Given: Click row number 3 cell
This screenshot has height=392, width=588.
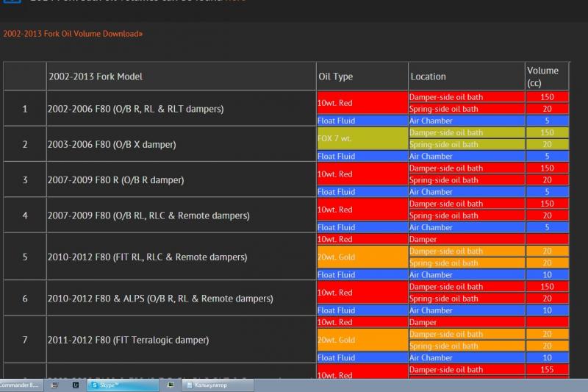Looking at the screenshot, I should [25, 180].
